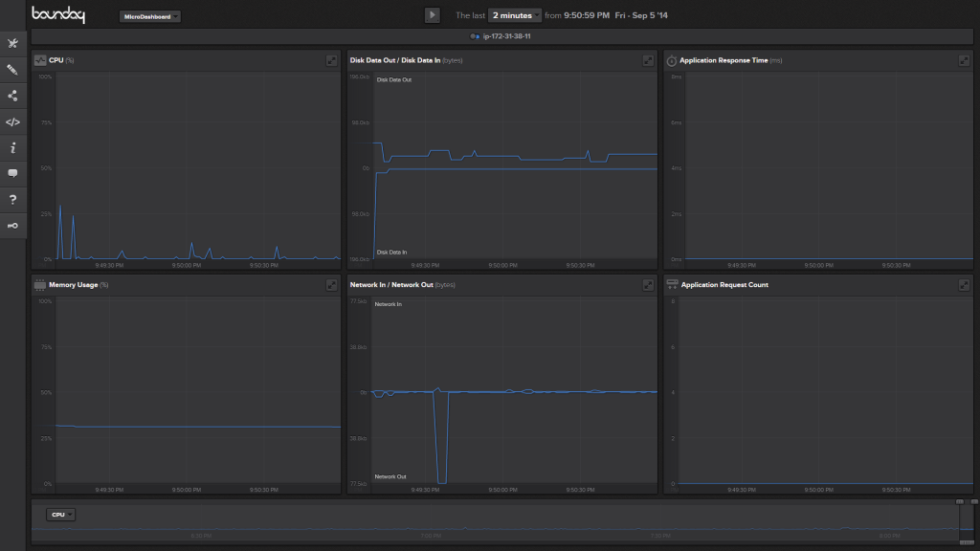Maximize the Application Response Time panel
980x551 pixels.
(x=964, y=60)
